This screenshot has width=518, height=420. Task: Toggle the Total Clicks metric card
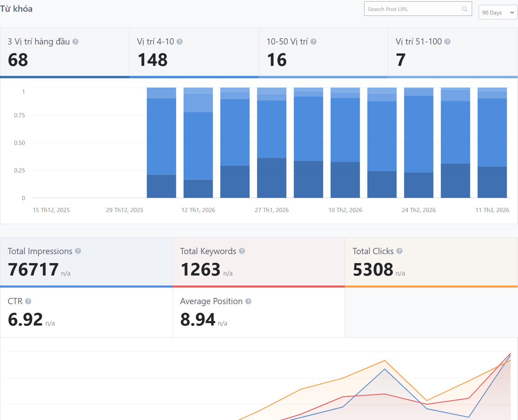tap(431, 262)
